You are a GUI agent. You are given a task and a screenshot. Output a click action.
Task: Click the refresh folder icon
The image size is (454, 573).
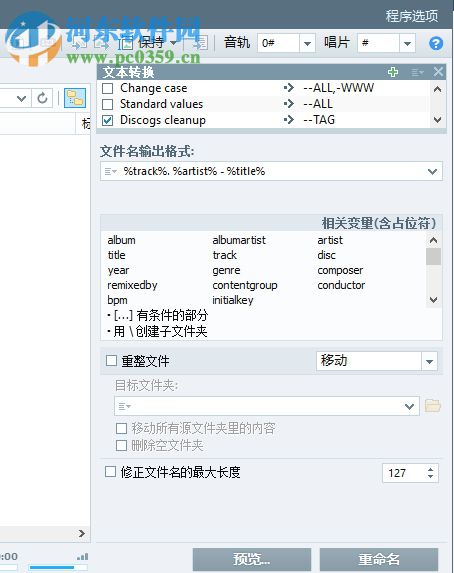point(42,98)
